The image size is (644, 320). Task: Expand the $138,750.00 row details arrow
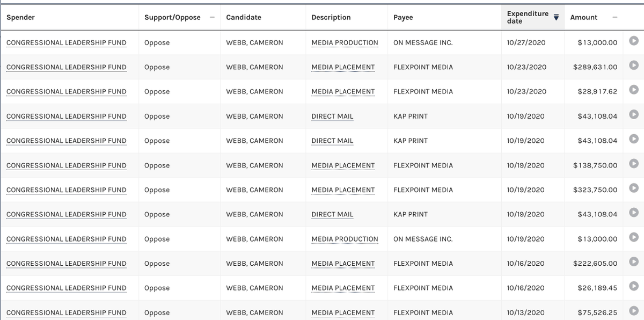pyautogui.click(x=634, y=163)
